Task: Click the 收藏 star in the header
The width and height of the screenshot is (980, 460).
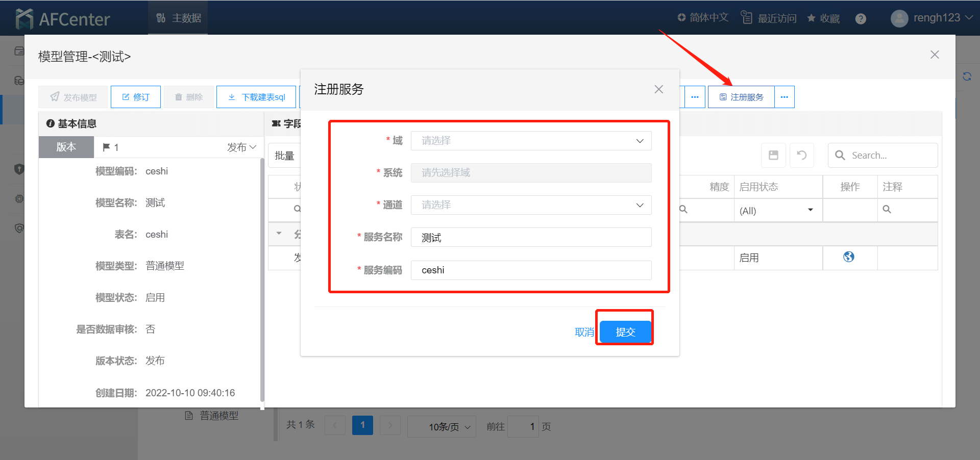Action: pos(823,18)
